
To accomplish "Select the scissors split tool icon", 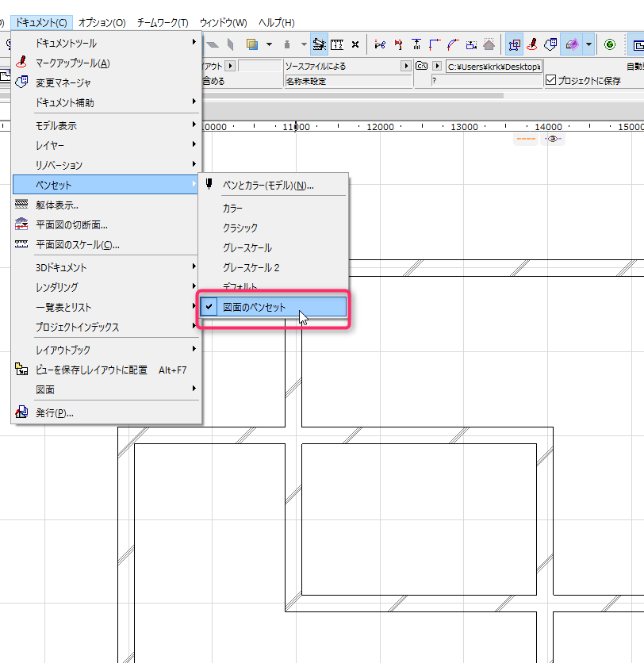I will click(380, 44).
